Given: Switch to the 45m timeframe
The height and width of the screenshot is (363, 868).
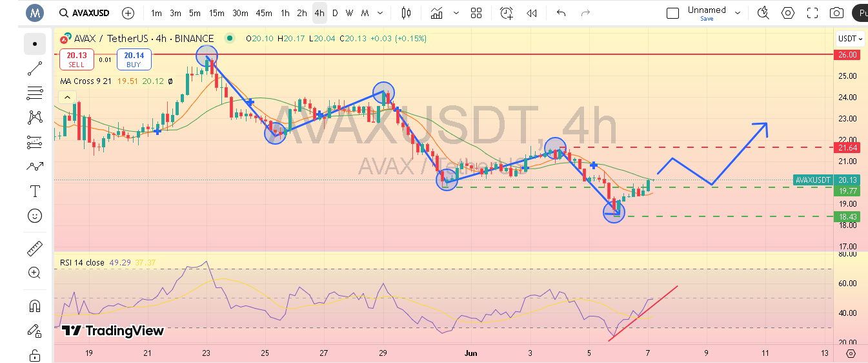Looking at the screenshot, I should pos(263,13).
